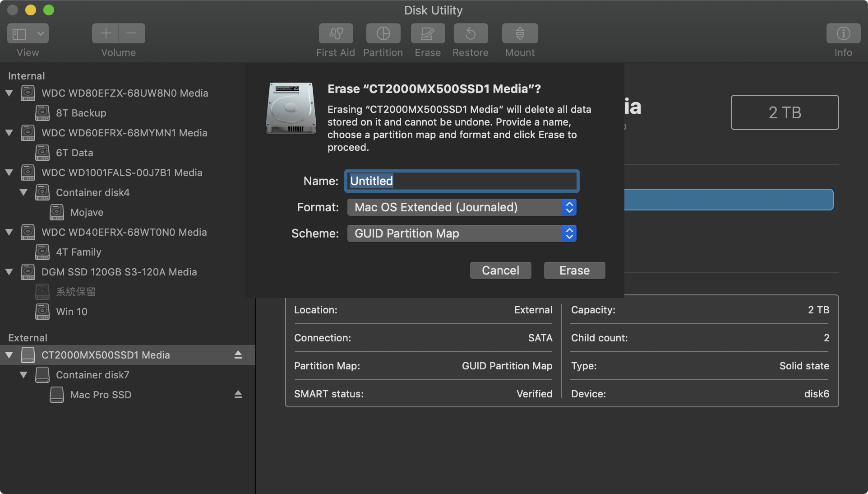Image resolution: width=868 pixels, height=494 pixels.
Task: Open the Format dropdown menu
Action: point(462,207)
